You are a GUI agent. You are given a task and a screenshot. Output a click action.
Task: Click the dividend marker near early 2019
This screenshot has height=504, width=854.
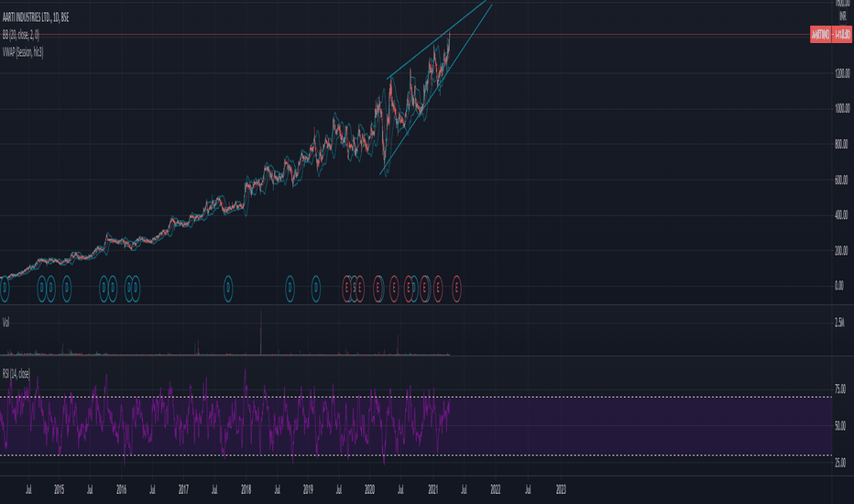tap(316, 288)
